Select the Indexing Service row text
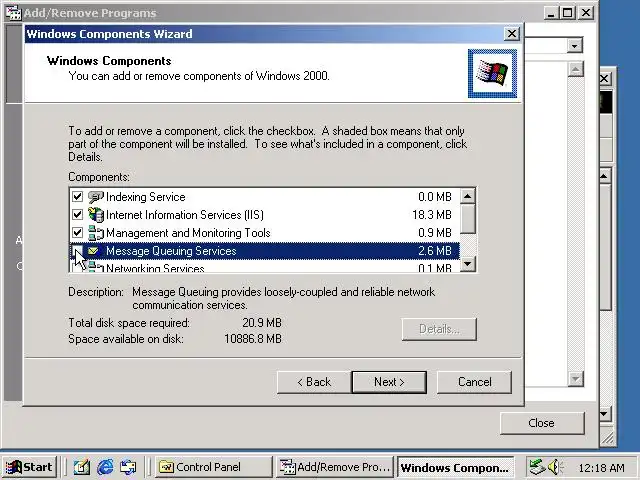This screenshot has width=640, height=480. (x=145, y=197)
